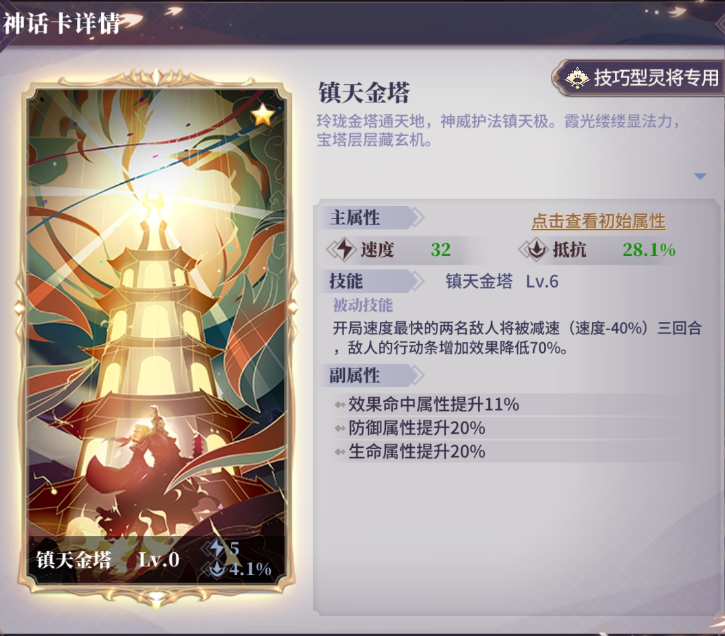The image size is (725, 636).
Task: Click the 神话卡详情 title header
Action: coord(62,23)
